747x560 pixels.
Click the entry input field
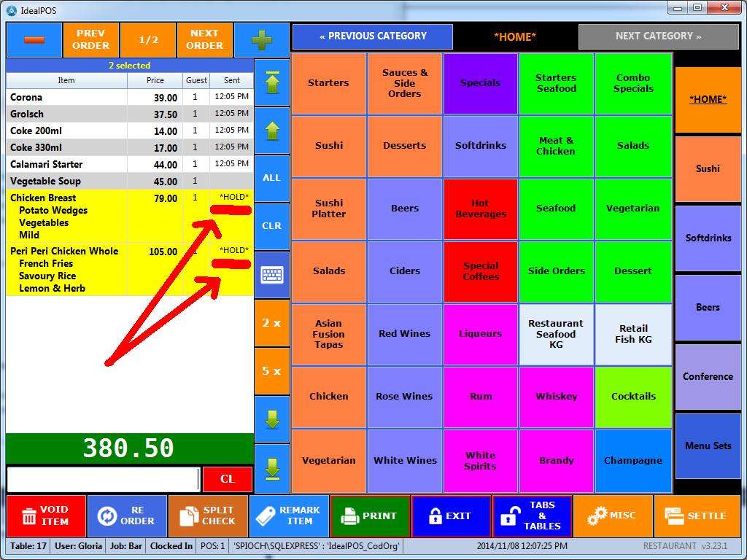[x=103, y=479]
